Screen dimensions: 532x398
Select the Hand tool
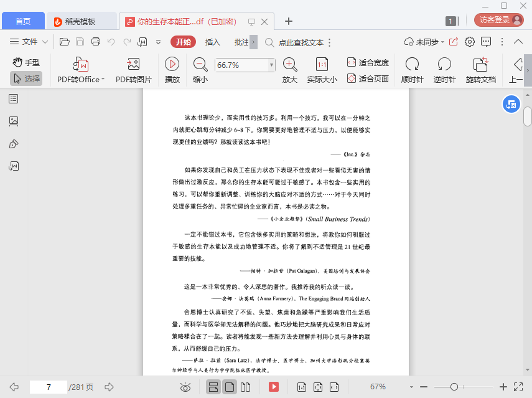(26, 62)
